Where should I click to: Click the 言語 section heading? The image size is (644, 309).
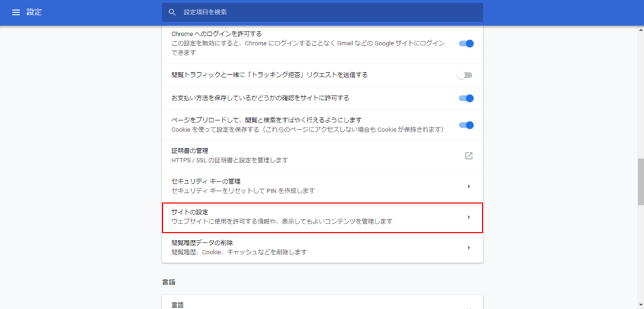tap(169, 282)
